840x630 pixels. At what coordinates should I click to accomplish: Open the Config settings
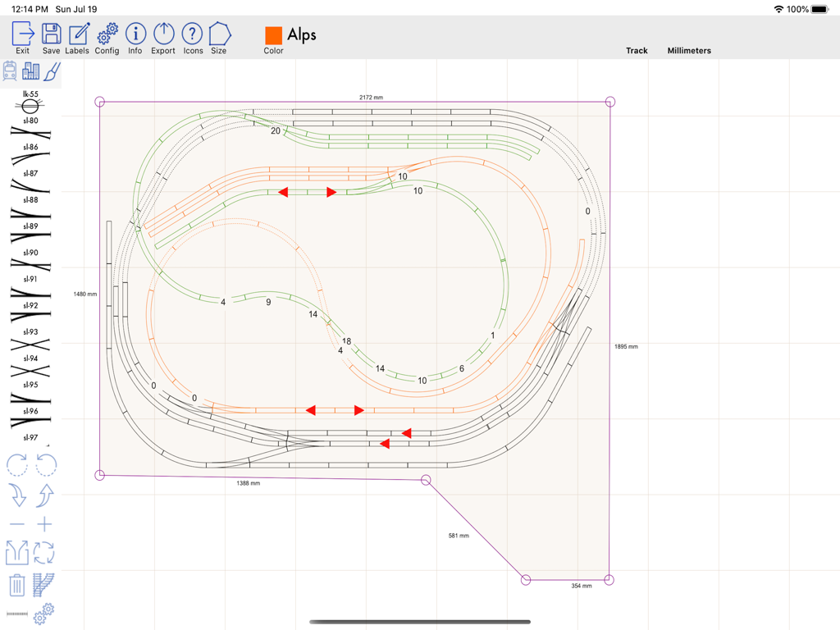(x=107, y=35)
